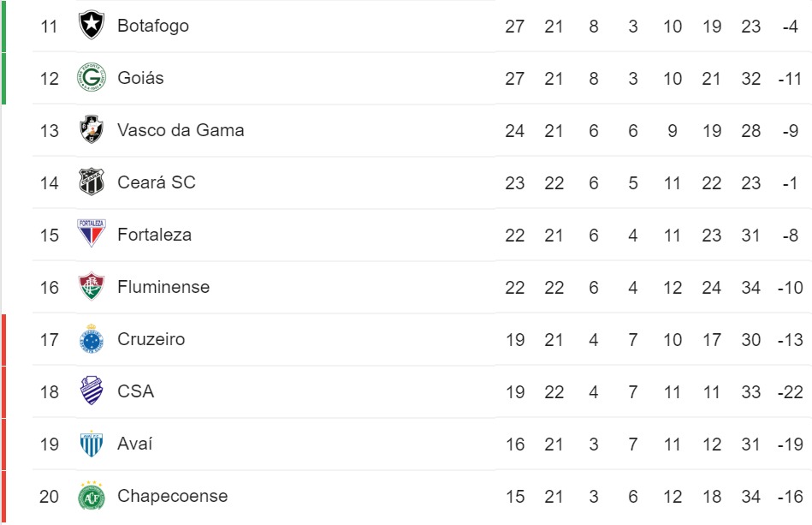
Task: Open the Botafogo team link
Action: pyautogui.click(x=153, y=26)
